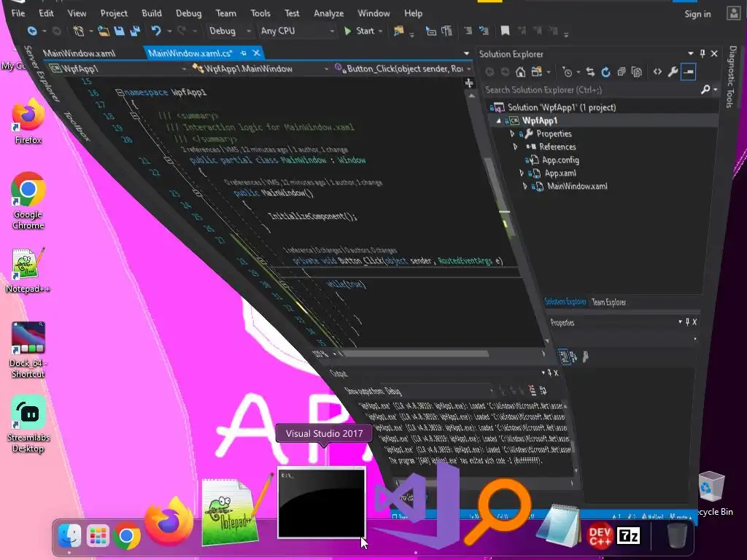The width and height of the screenshot is (747, 560).
Task: Open the Tools menu
Action: pyautogui.click(x=260, y=13)
